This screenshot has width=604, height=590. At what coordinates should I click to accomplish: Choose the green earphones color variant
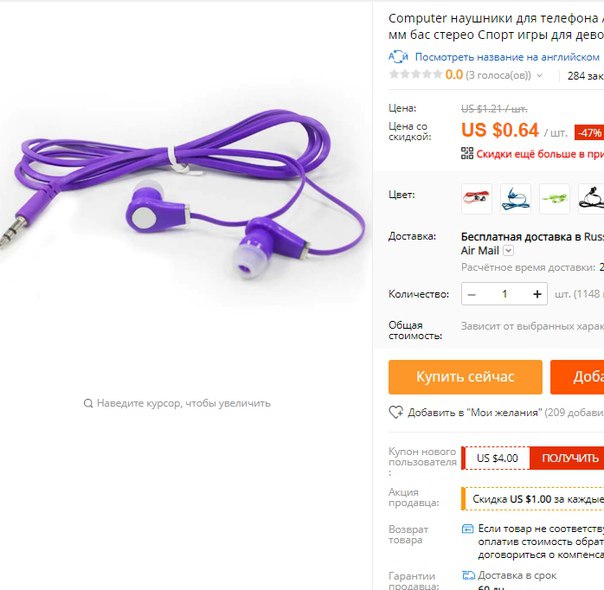[x=554, y=199]
